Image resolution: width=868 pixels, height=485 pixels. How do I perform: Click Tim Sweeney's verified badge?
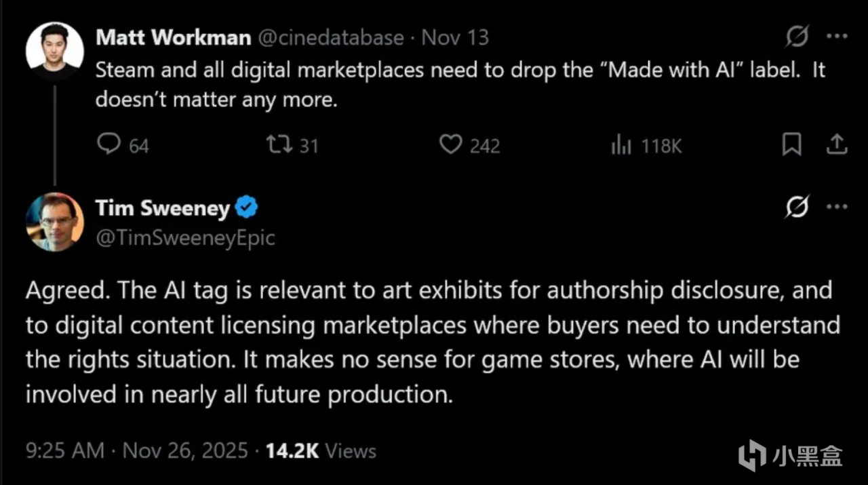246,209
